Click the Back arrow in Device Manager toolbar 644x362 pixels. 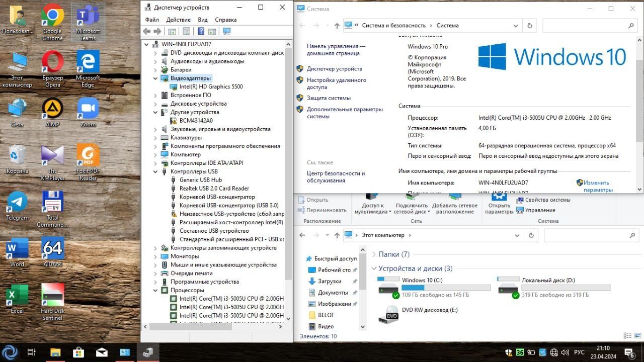point(146,31)
